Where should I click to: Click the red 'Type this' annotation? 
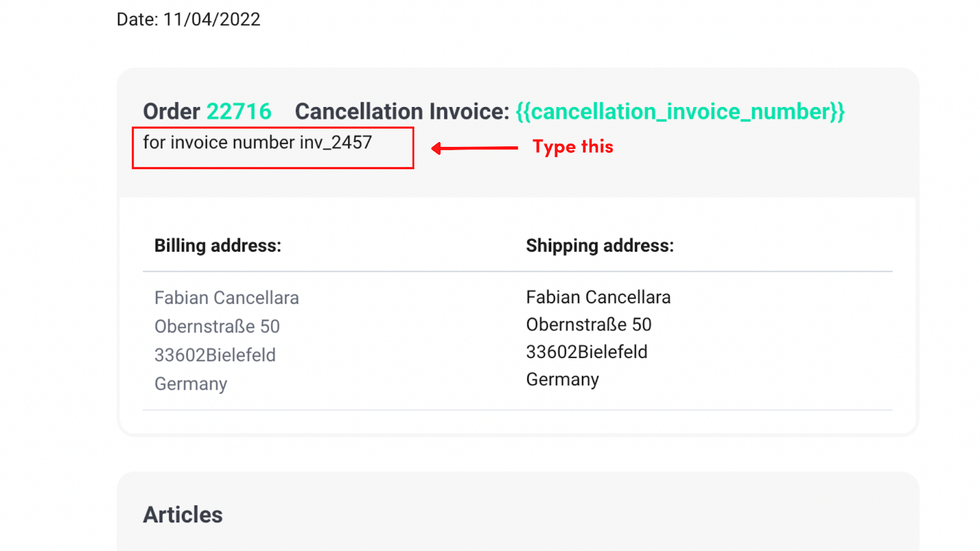pos(573,147)
